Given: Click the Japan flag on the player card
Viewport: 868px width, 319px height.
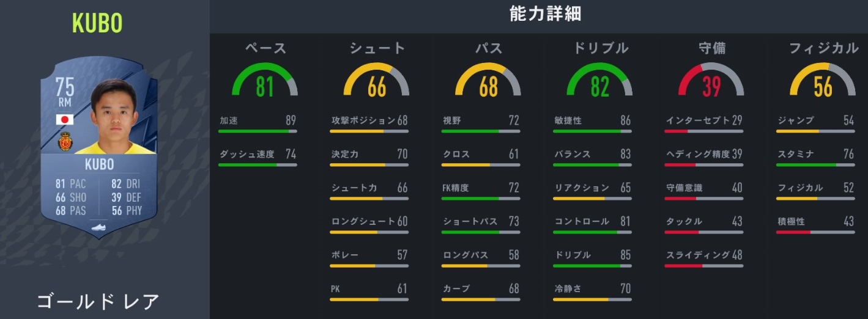Looking at the screenshot, I should (64, 120).
